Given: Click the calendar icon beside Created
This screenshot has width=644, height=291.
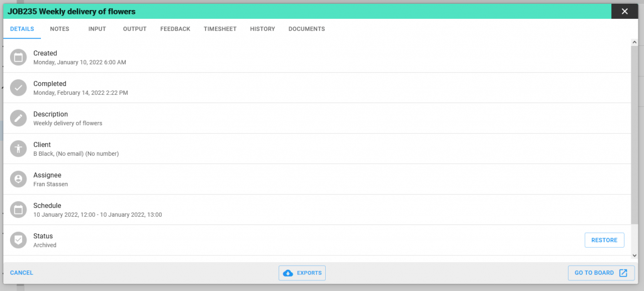Looking at the screenshot, I should tap(18, 57).
